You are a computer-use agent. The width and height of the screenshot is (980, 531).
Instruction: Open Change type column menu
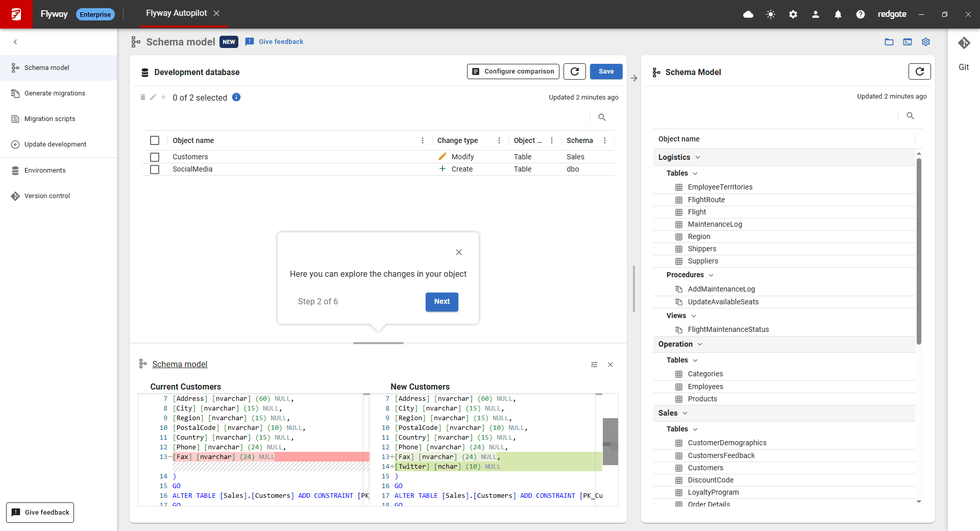[499, 140]
